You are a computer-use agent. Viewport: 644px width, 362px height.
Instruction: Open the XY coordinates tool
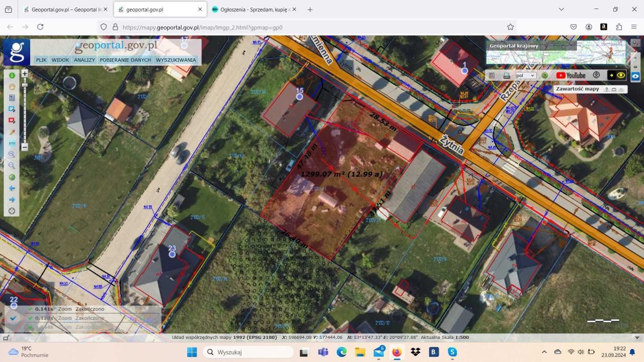click(x=12, y=143)
